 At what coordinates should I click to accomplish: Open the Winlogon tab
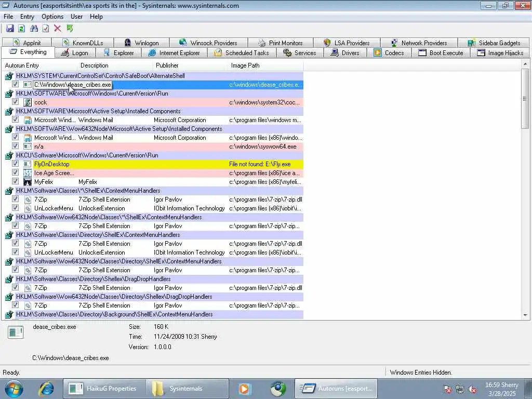click(x=141, y=43)
